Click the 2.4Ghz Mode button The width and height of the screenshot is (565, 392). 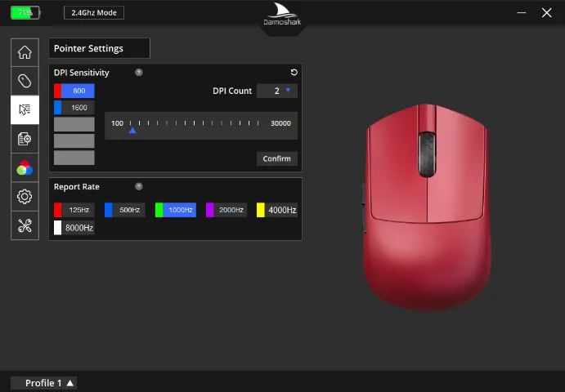(x=94, y=12)
